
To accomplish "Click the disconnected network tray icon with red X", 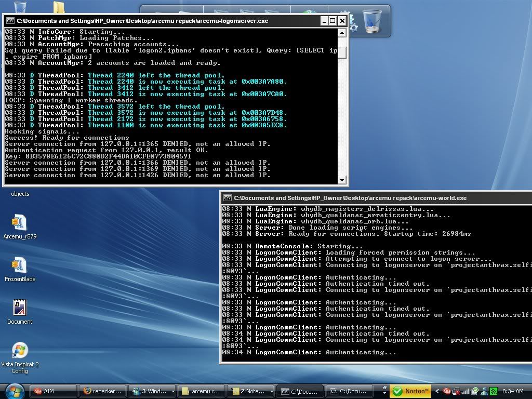I will pos(456,391).
